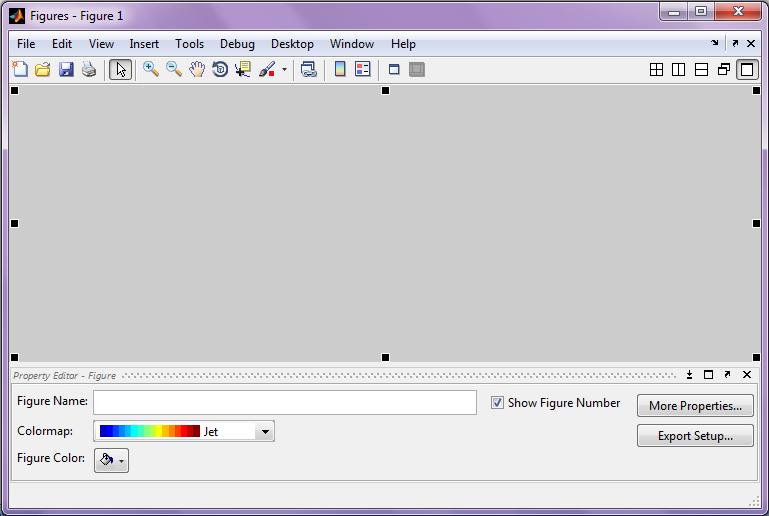Open the Debug menu
Screen dimensions: 769x516
(237, 44)
